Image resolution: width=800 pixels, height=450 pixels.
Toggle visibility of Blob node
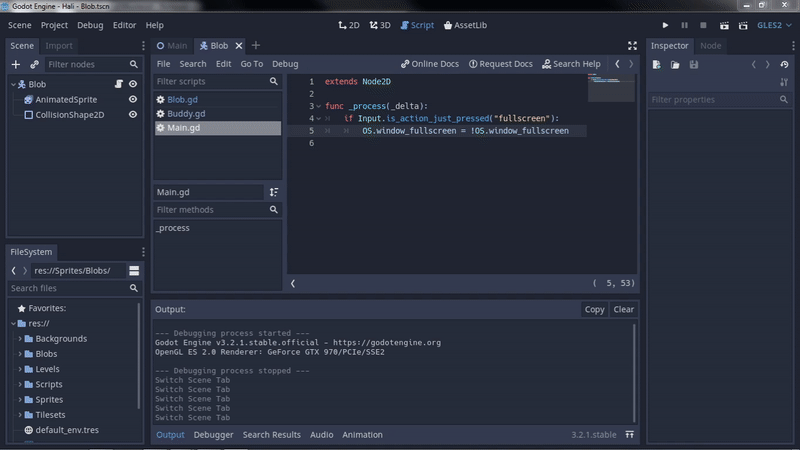(x=133, y=84)
